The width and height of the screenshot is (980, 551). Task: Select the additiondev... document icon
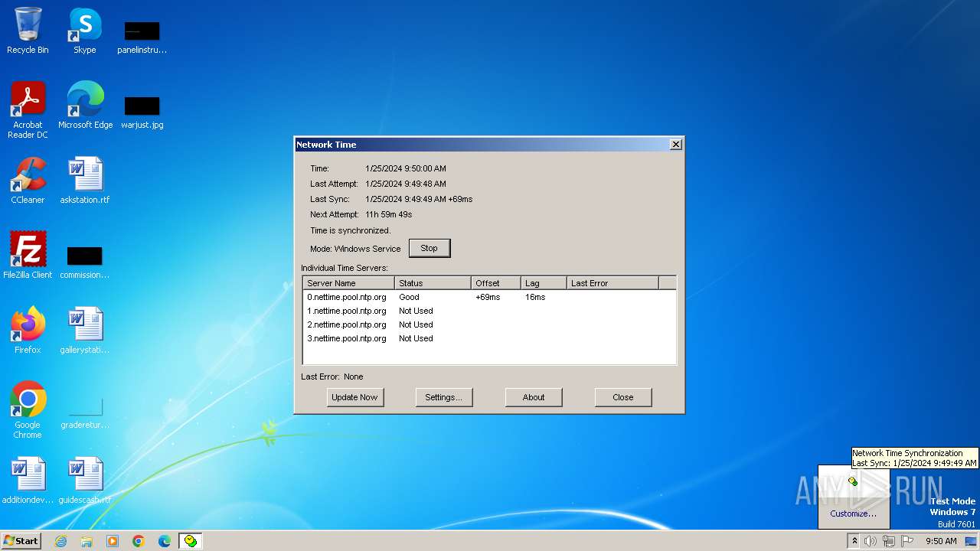click(28, 481)
